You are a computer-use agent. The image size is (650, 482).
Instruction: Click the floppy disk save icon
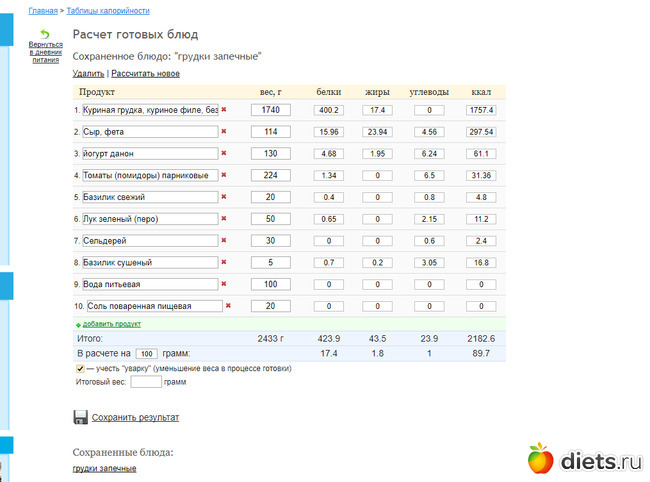click(x=80, y=417)
